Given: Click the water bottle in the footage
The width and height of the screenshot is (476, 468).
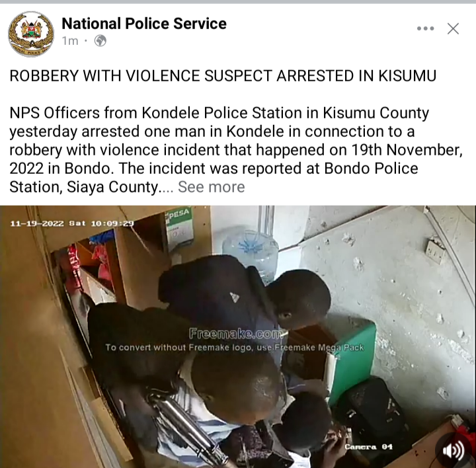Looking at the screenshot, I should 251,250.
